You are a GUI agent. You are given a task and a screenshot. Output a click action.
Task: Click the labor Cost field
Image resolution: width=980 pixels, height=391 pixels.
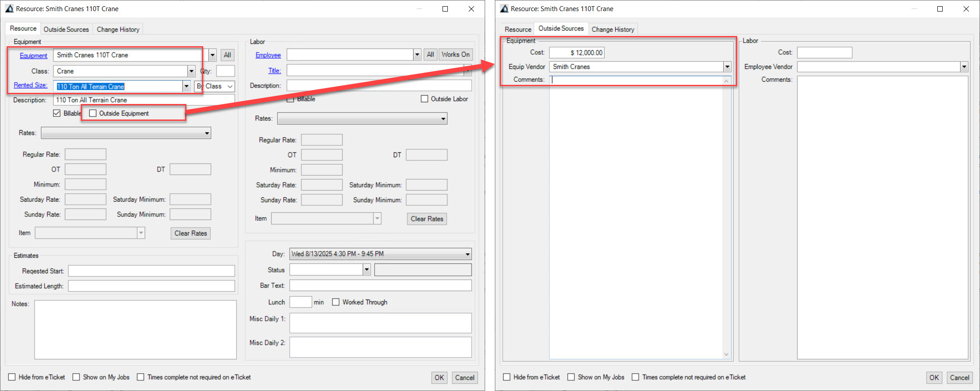tap(825, 52)
